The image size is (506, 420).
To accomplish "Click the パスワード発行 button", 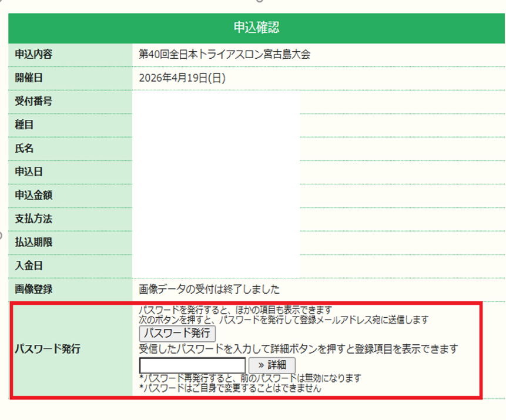I will 177,333.
